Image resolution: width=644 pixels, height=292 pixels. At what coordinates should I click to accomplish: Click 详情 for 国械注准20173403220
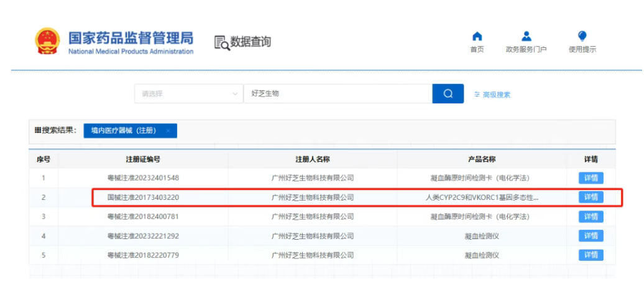[x=591, y=197]
